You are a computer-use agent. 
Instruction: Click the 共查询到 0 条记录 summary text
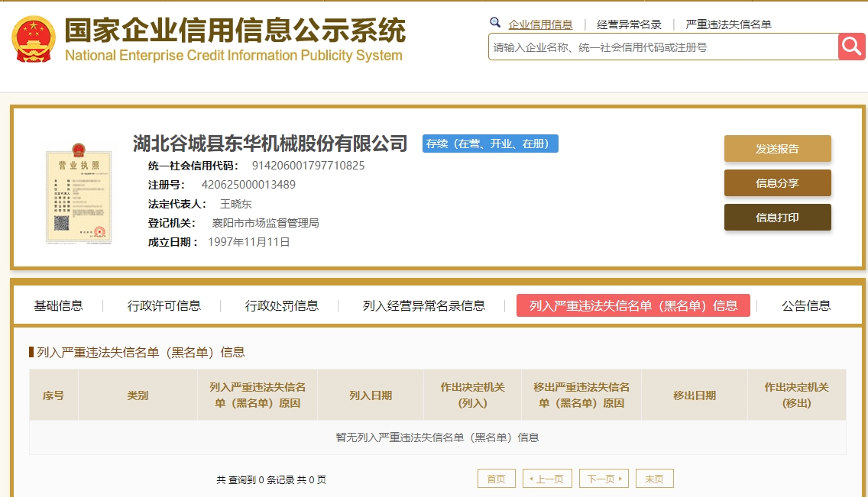(x=271, y=480)
